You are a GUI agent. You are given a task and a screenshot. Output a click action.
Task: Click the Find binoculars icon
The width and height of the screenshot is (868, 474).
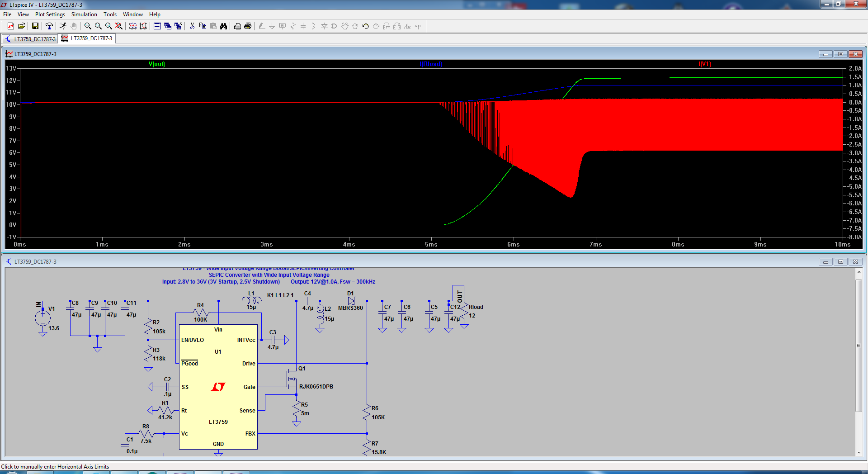pos(223,26)
